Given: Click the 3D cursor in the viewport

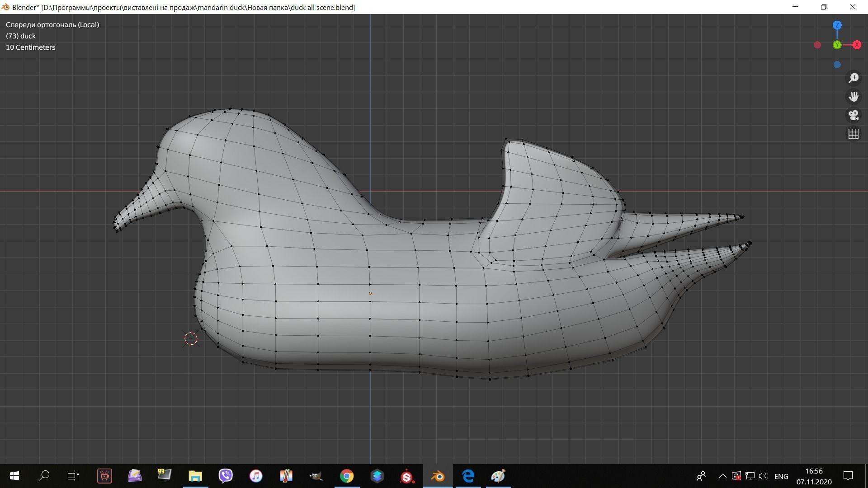Looking at the screenshot, I should coord(191,338).
